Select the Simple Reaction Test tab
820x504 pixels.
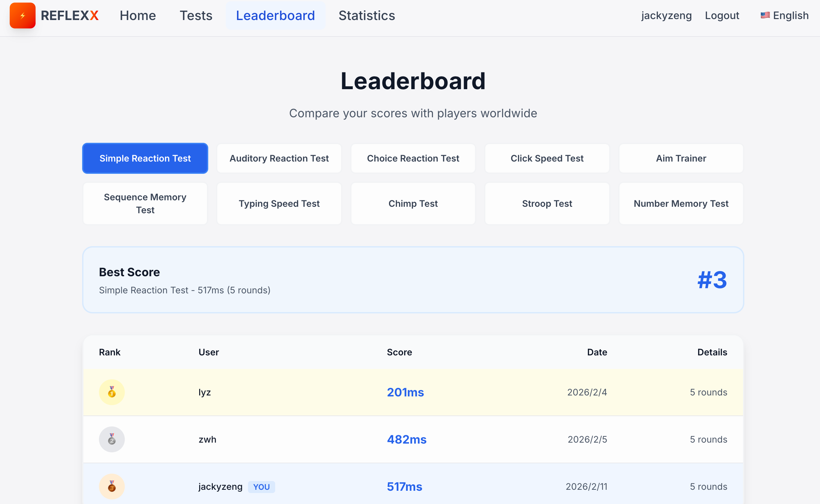click(x=145, y=158)
